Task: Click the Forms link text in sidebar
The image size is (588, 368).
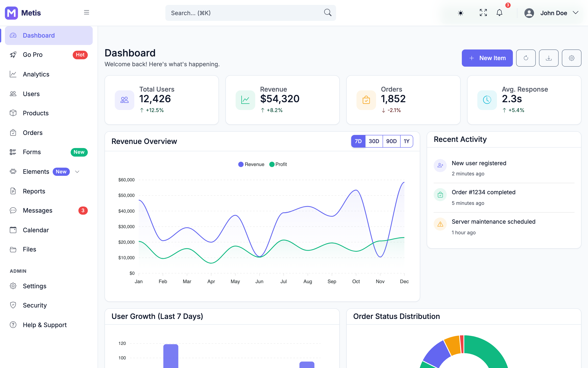Action: click(x=32, y=152)
